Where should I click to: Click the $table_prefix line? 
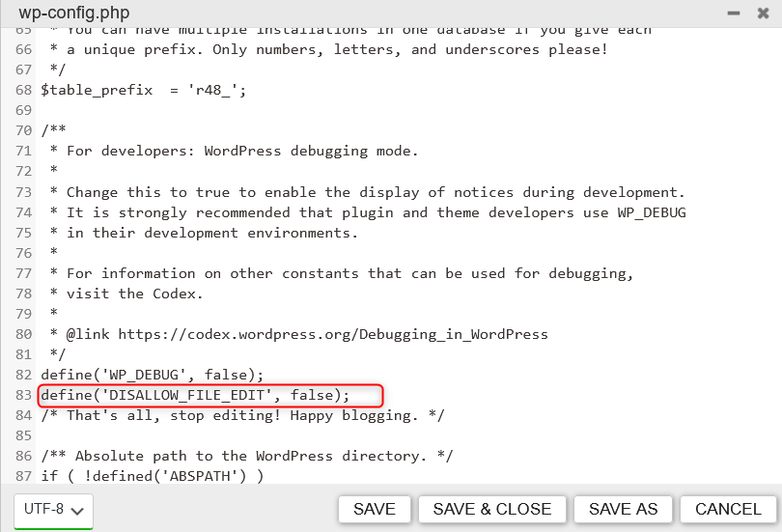click(x=144, y=90)
